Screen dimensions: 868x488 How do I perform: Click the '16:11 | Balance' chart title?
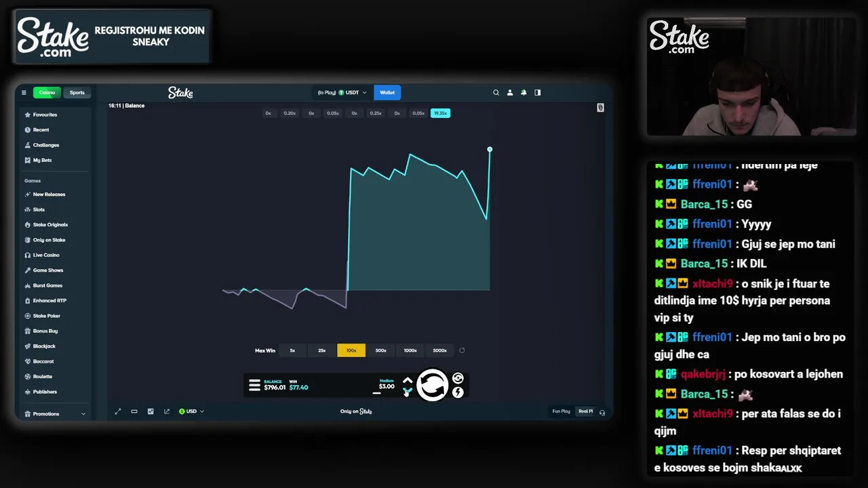pos(126,106)
